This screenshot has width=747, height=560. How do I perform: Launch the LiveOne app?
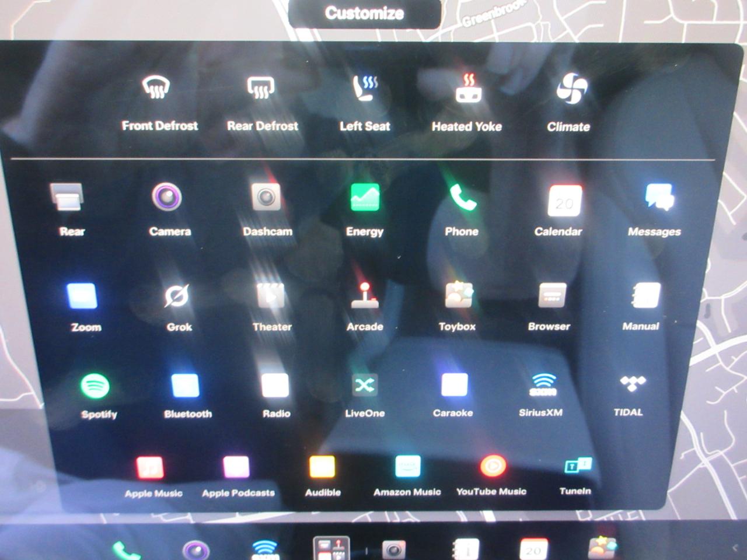(365, 395)
